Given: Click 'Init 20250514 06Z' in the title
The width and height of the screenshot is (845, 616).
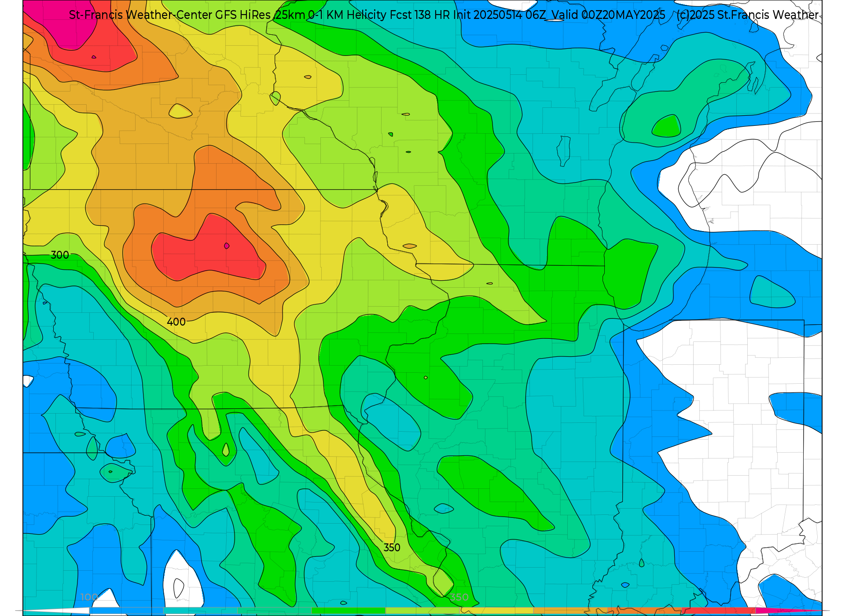Looking at the screenshot, I should pyautogui.click(x=500, y=15).
